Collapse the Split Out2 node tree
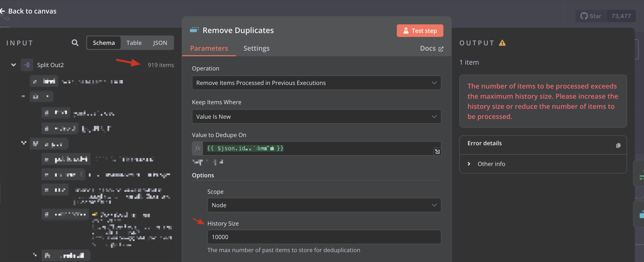 (x=14, y=65)
